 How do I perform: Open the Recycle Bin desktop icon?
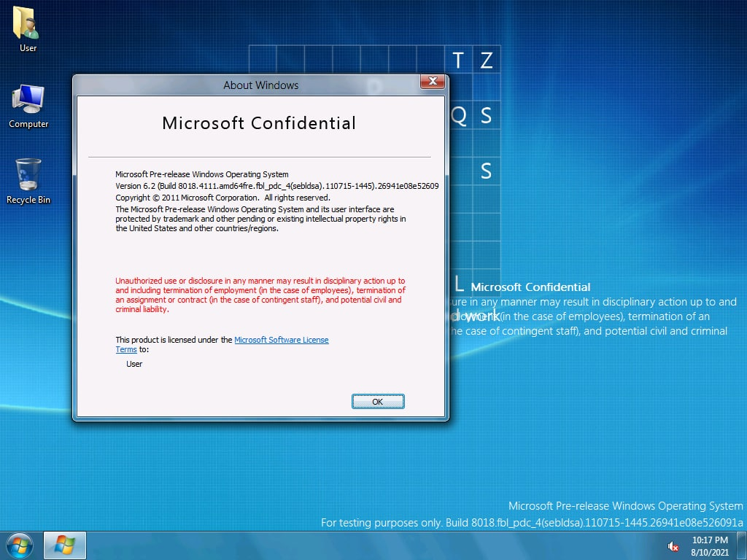(x=28, y=182)
